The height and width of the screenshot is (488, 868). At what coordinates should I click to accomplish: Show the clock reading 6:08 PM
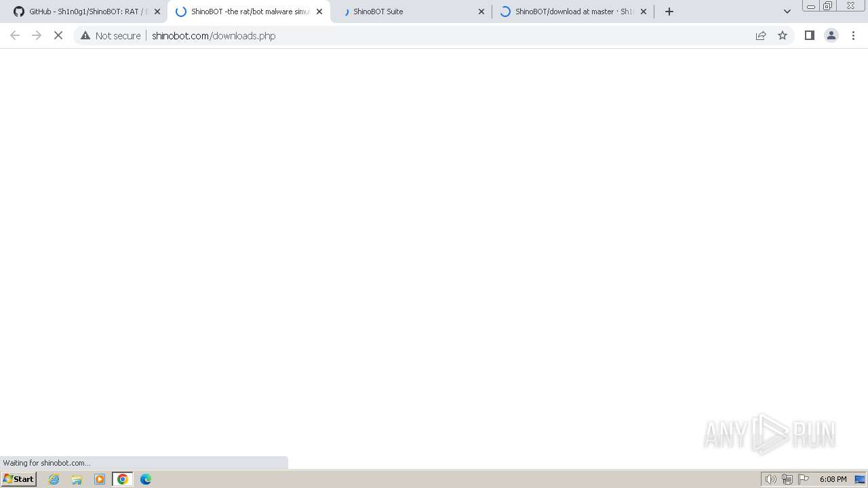pos(833,479)
